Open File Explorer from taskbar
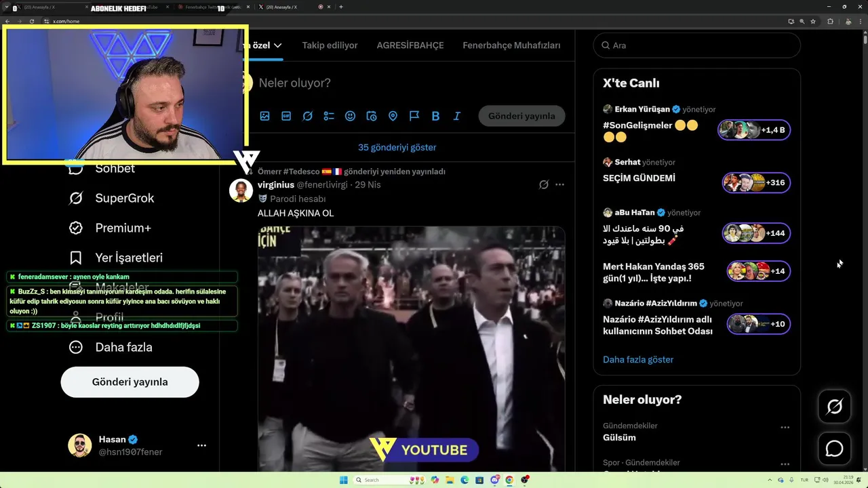This screenshot has height=488, width=868. coord(450,480)
